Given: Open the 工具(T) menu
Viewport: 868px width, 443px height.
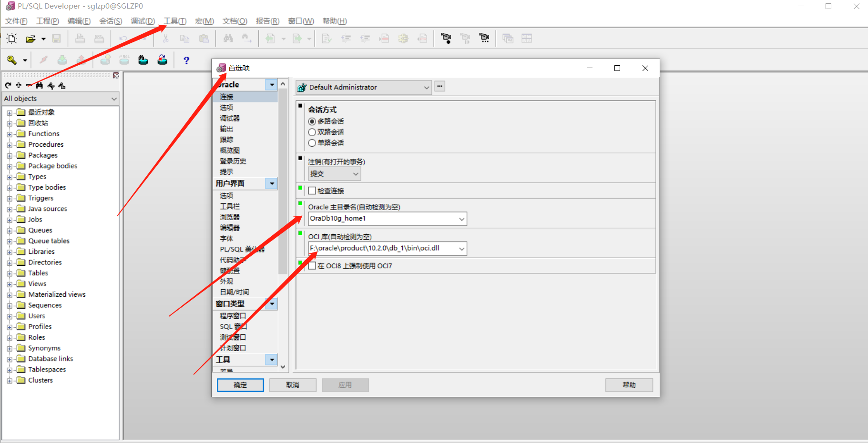Looking at the screenshot, I should coord(175,21).
